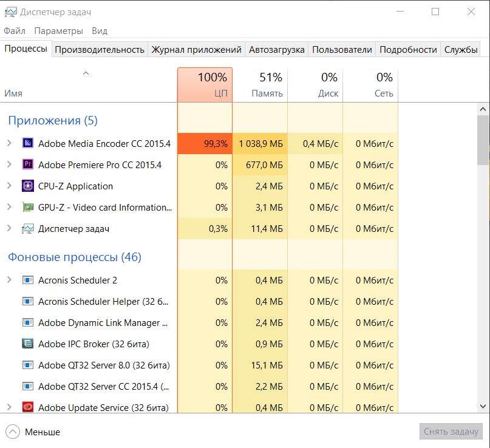Viewport: 490px width, 448px height.
Task: Expand the GPU-Z Video card Information entry
Action: pyautogui.click(x=9, y=207)
